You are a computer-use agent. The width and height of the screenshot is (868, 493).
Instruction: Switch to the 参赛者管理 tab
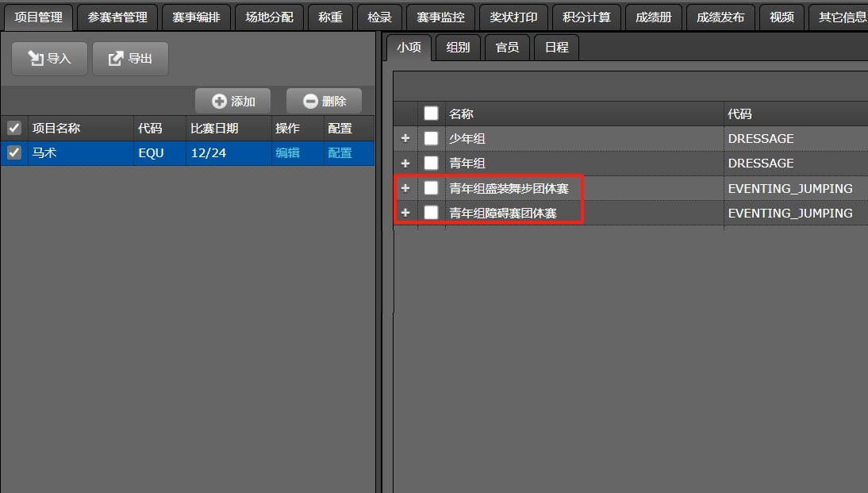[117, 17]
